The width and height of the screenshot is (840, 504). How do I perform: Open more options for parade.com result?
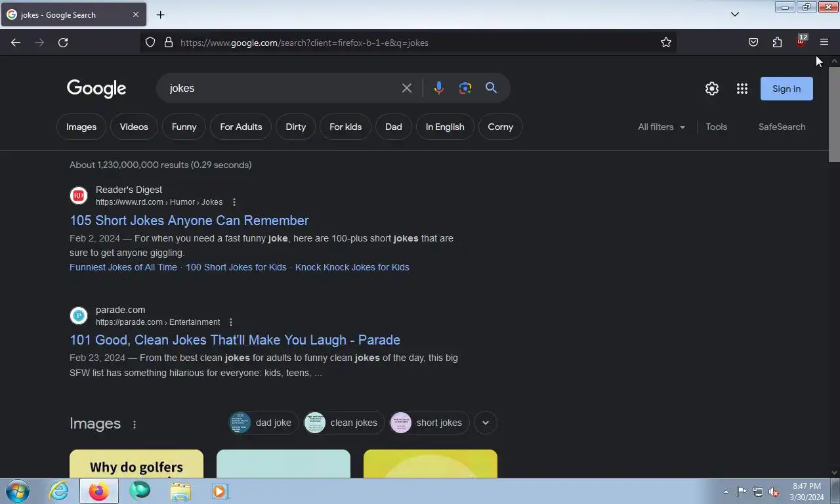coord(231,322)
